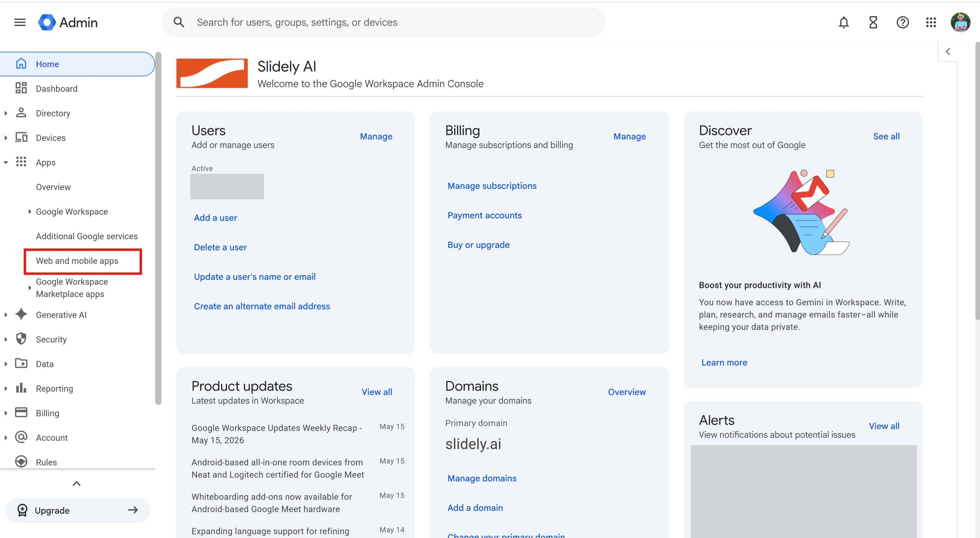Image resolution: width=980 pixels, height=538 pixels.
Task: Expand the Account section arrow
Action: point(6,438)
